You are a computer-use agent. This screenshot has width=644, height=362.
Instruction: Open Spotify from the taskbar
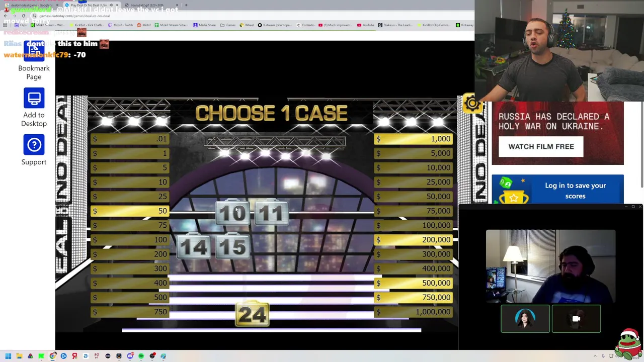click(141, 356)
